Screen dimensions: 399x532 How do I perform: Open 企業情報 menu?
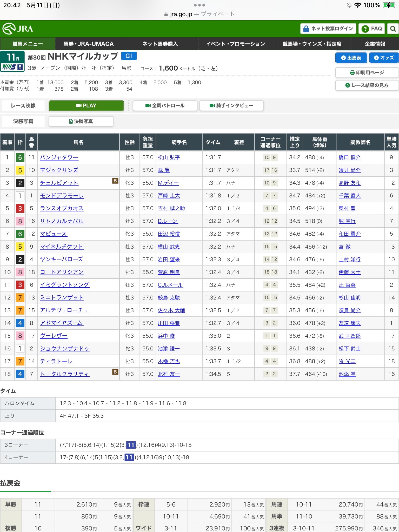tap(375, 44)
